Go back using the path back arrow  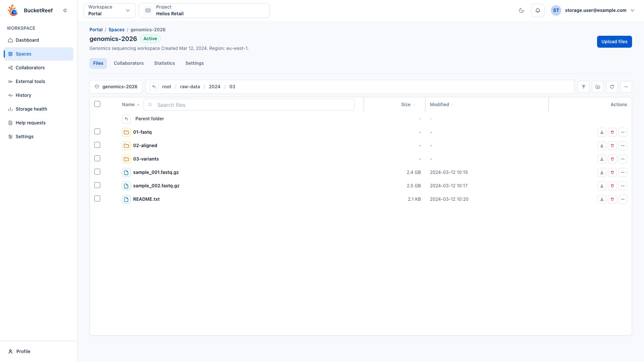click(x=154, y=87)
